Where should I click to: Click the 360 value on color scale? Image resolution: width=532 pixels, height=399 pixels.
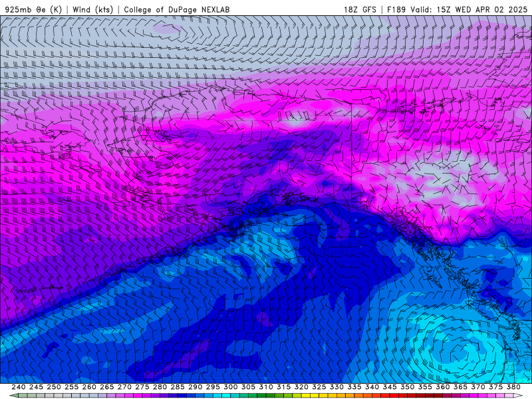[x=443, y=387]
